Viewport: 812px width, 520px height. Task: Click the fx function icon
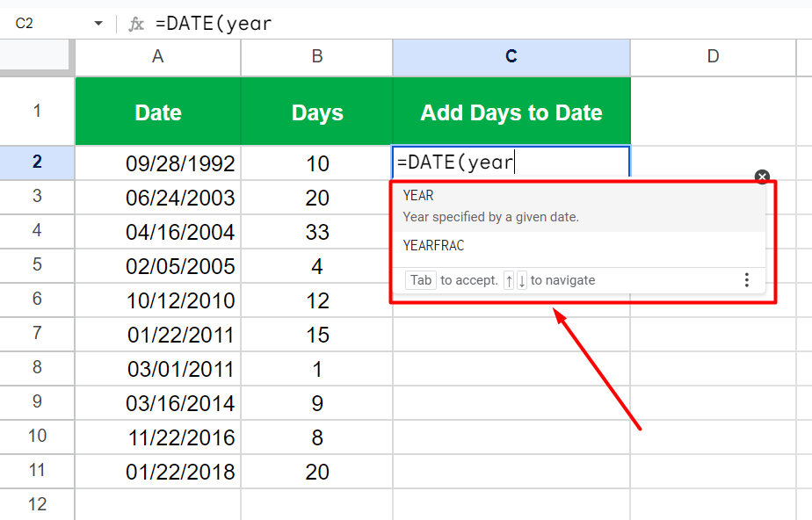coord(135,24)
